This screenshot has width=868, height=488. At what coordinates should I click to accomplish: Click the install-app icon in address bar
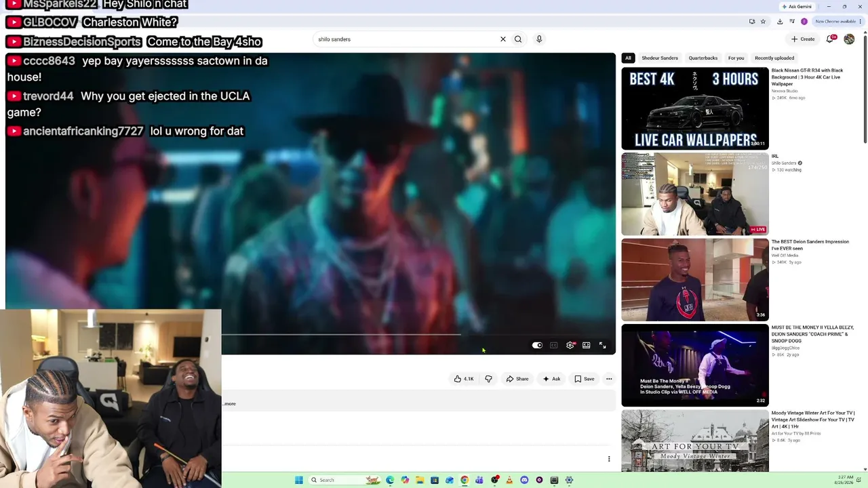tap(752, 22)
